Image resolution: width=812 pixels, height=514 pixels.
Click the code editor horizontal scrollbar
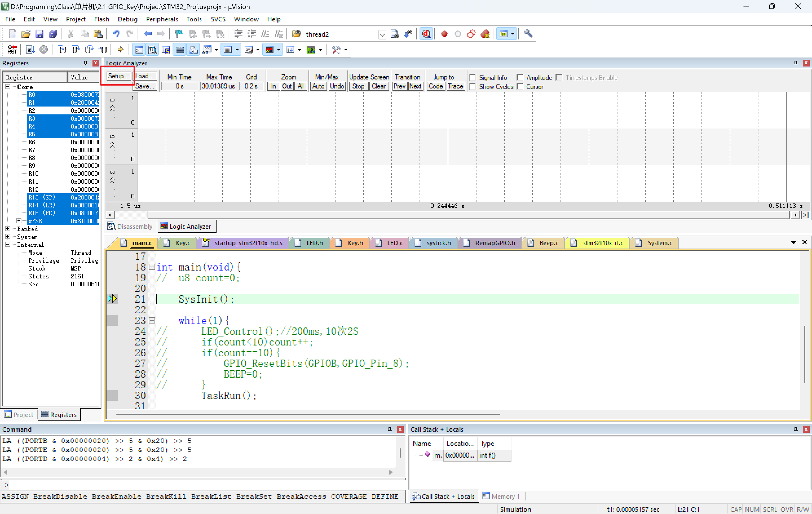pos(308,414)
